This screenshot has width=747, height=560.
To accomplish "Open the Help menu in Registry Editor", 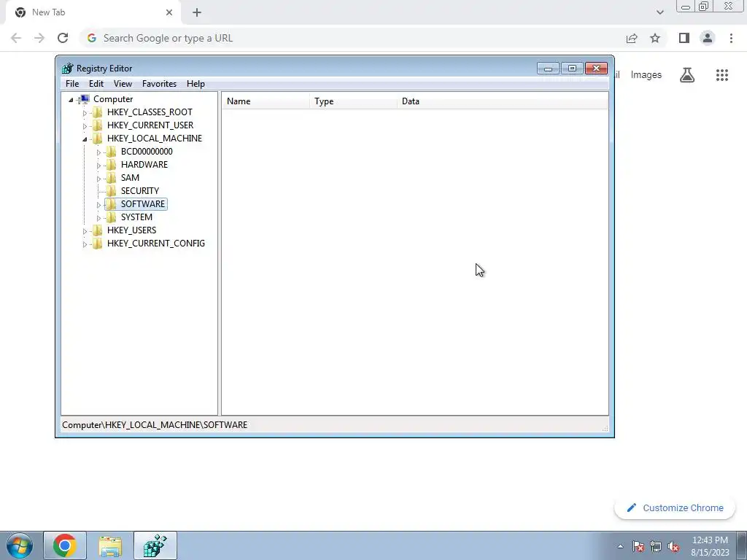I will pos(196,84).
